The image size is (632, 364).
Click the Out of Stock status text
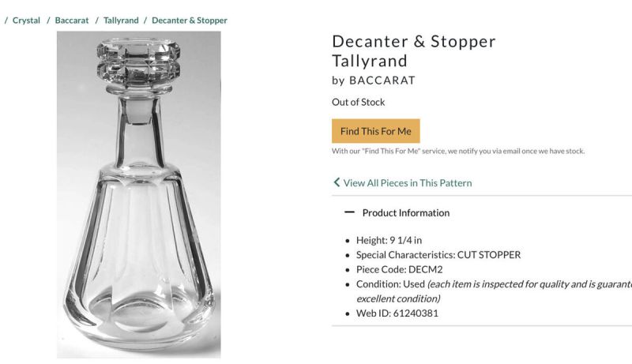(358, 102)
